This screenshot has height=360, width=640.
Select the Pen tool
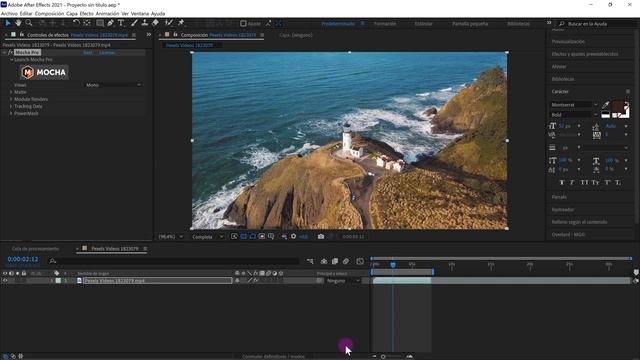[111, 23]
